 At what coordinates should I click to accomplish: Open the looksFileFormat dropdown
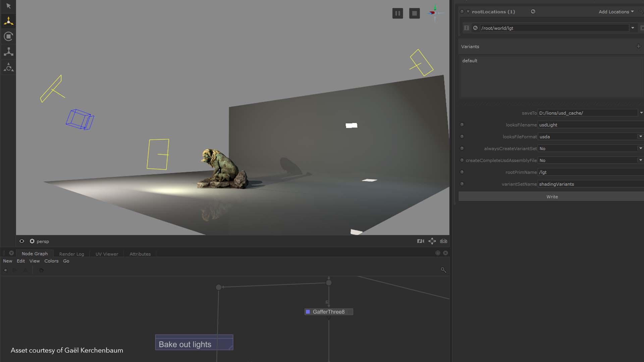point(640,136)
